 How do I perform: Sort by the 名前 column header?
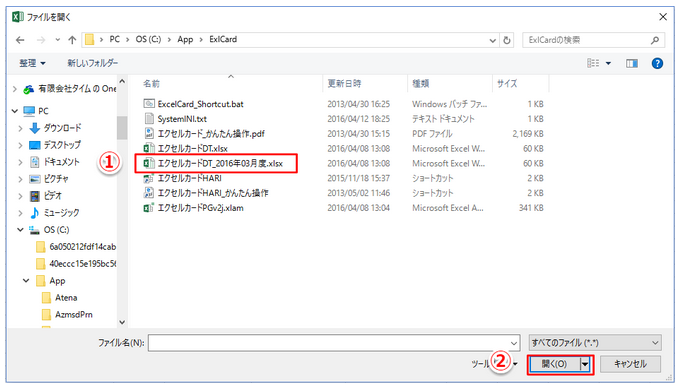coord(151,84)
